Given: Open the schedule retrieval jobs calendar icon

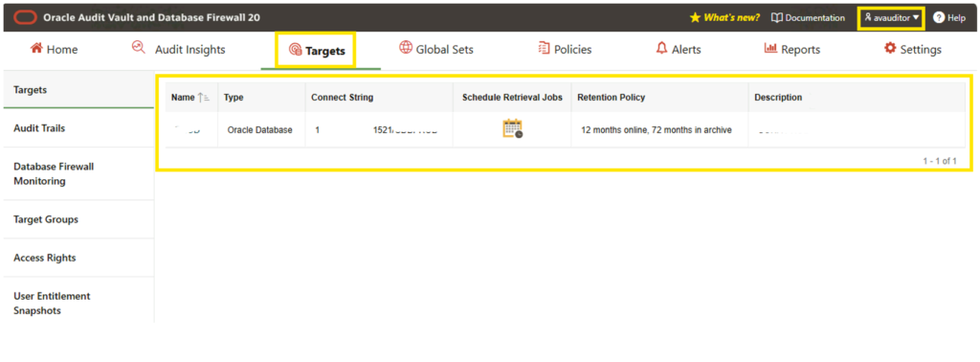Looking at the screenshot, I should [x=513, y=128].
